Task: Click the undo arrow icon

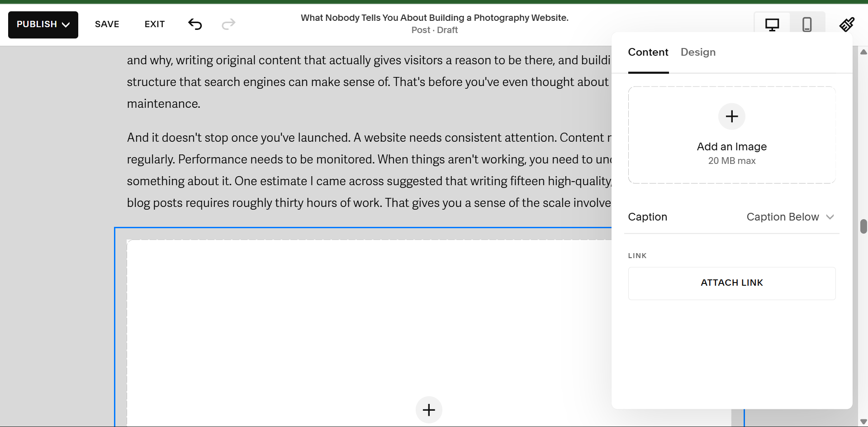Action: (x=195, y=24)
